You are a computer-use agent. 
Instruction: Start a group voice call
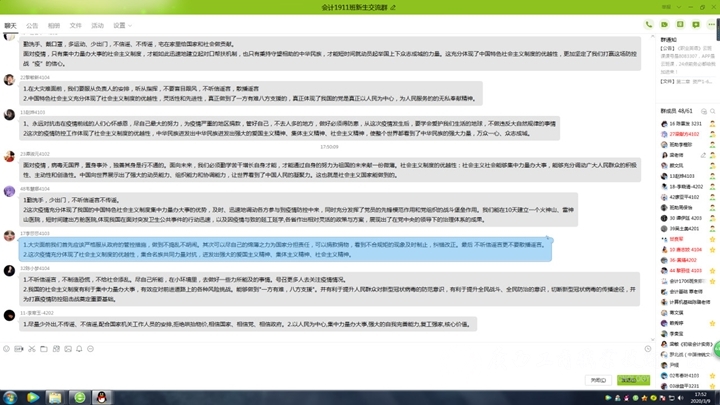click(x=649, y=25)
